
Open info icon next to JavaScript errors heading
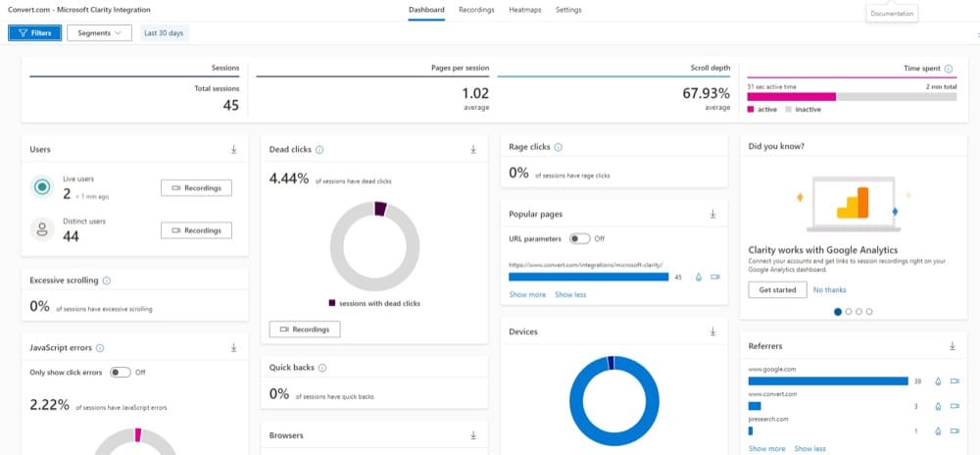point(100,348)
